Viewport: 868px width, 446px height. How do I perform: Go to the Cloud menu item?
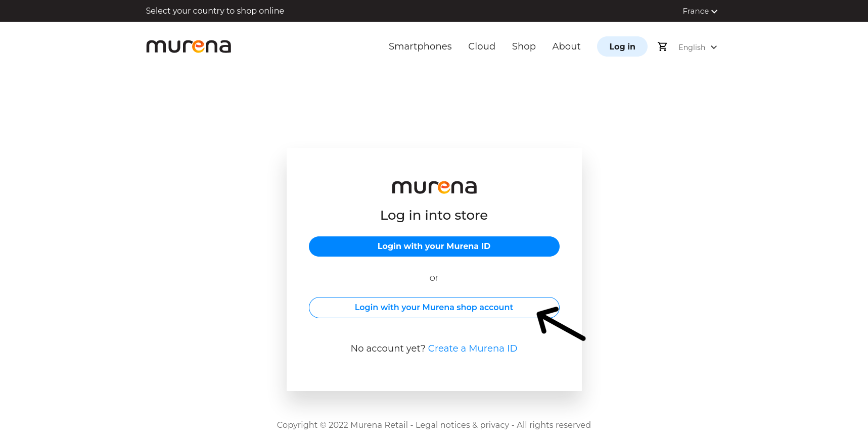pos(481,46)
